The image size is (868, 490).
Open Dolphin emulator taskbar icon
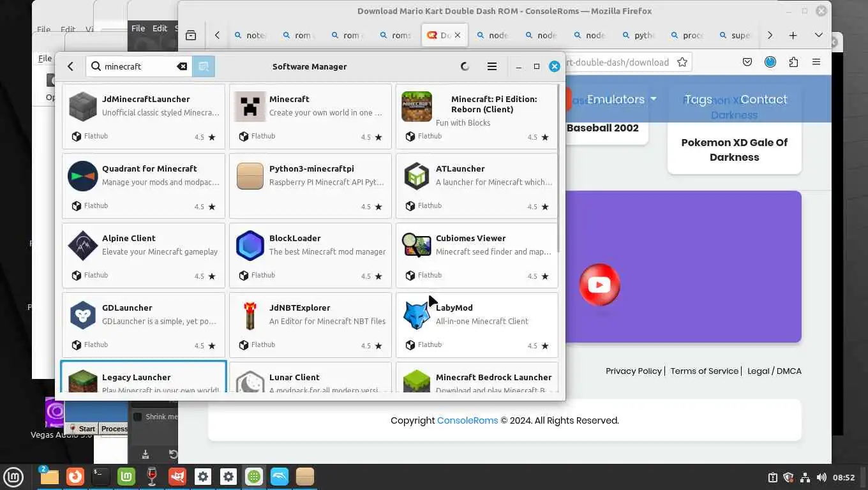(x=280, y=477)
